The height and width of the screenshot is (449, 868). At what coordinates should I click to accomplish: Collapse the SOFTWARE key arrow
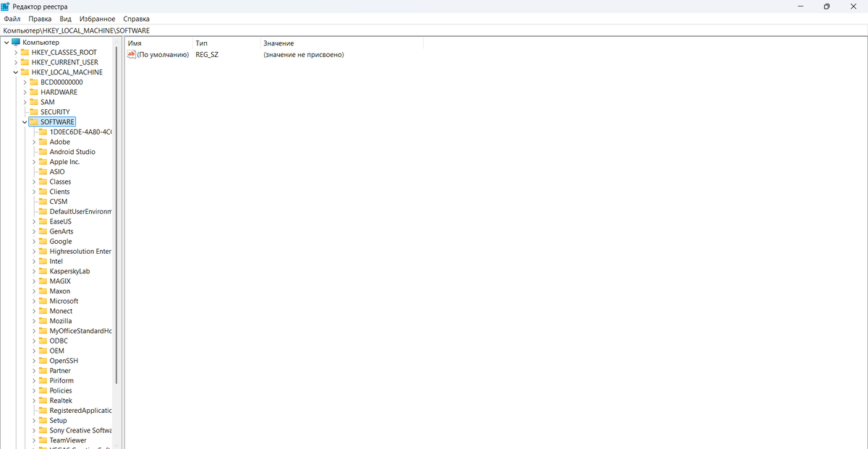pyautogui.click(x=25, y=122)
